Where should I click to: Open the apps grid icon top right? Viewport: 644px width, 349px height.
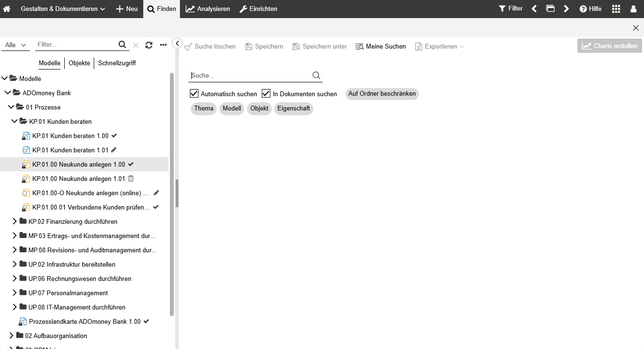coord(616,9)
